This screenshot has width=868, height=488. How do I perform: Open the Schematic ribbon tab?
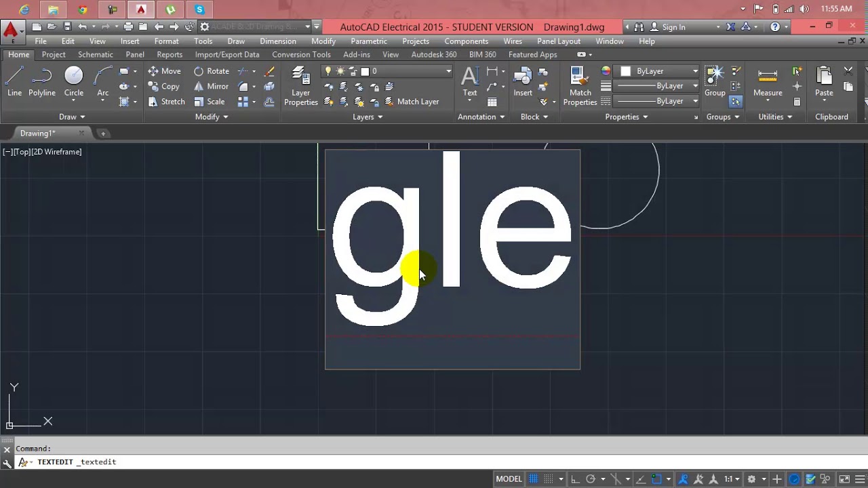click(96, 54)
